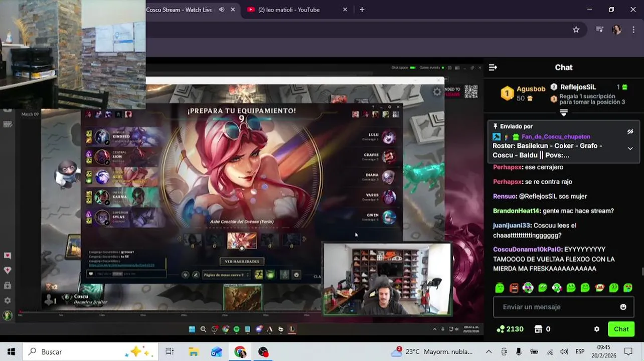Switch to the Coscu Stream - Watch Live tab
Viewport: 644px width, 361px height.
[x=179, y=10]
